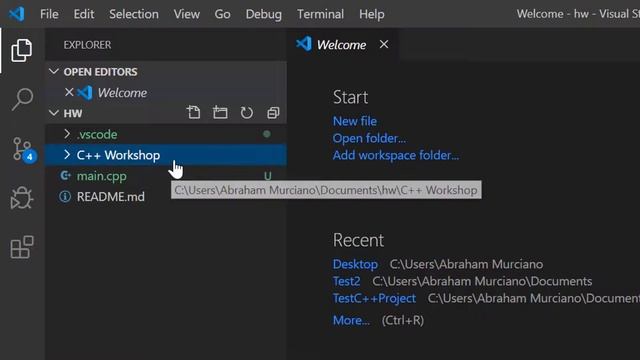Expand the .vscode folder
The image size is (640, 360).
point(67,134)
